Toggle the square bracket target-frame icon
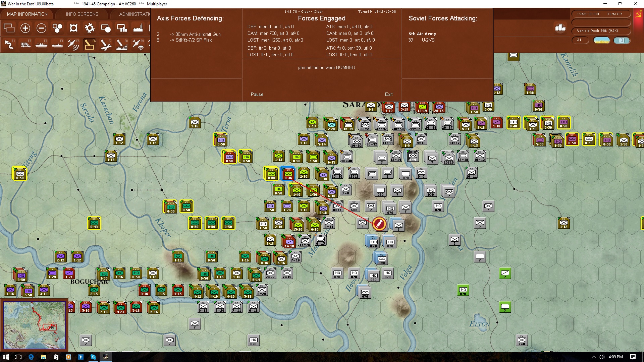The width and height of the screenshot is (644, 362). [73, 28]
